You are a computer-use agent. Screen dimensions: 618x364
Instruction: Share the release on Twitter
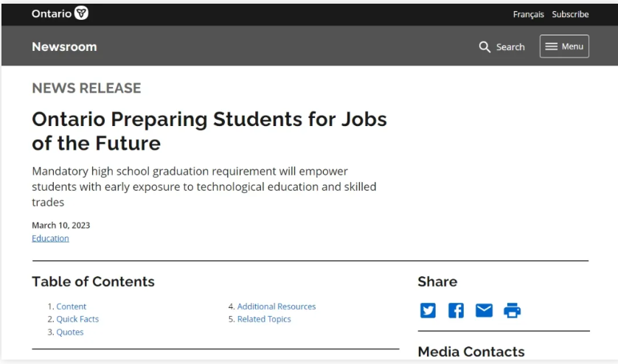coord(428,310)
